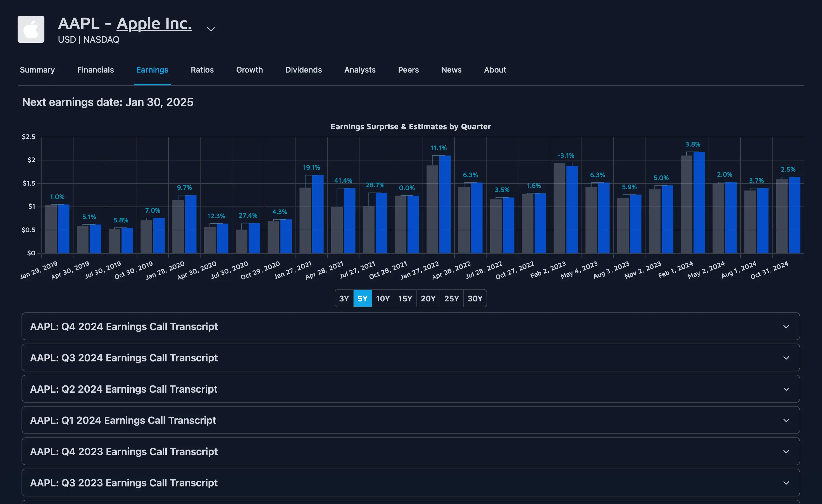Click the 41.4% surprise label
Screen dimensions: 822x504
pyautogui.click(x=343, y=180)
